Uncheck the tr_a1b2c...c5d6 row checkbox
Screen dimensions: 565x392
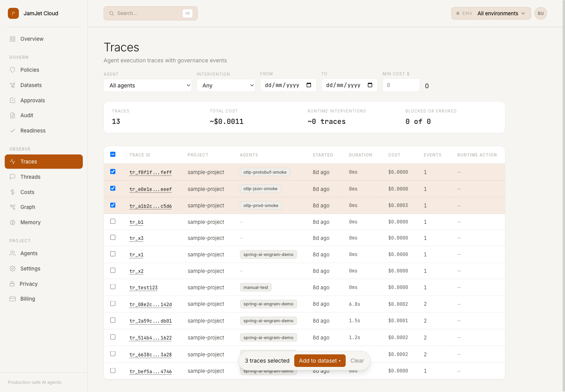(x=113, y=205)
